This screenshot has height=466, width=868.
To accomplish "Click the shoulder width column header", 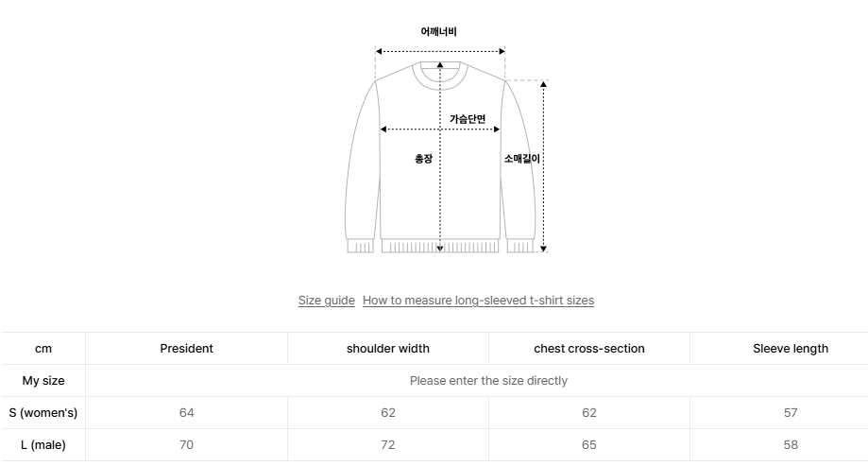I will click(388, 349).
